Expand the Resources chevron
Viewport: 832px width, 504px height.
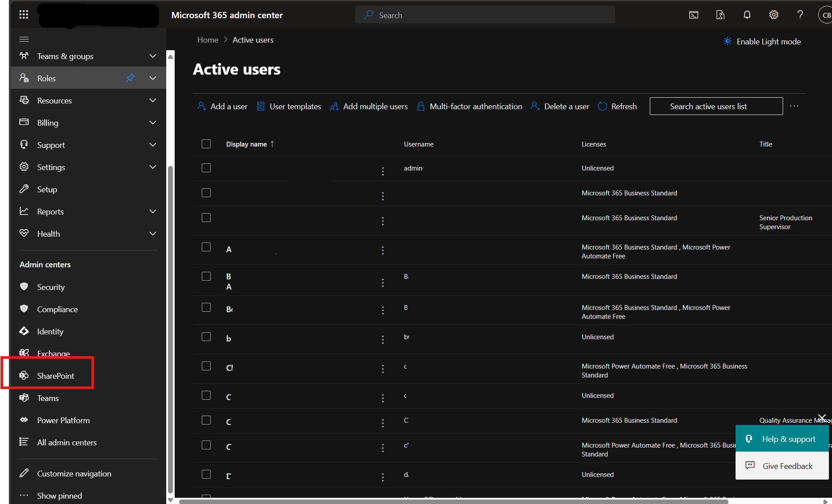coord(153,100)
